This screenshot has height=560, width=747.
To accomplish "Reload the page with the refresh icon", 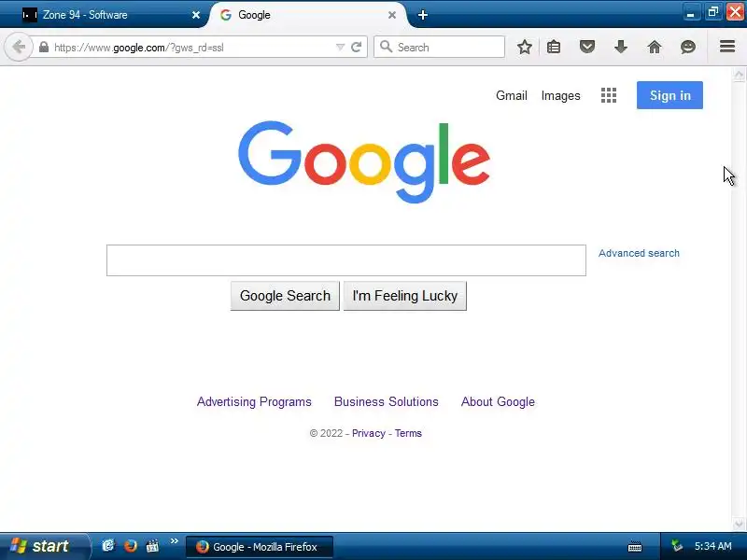I will pos(356,48).
